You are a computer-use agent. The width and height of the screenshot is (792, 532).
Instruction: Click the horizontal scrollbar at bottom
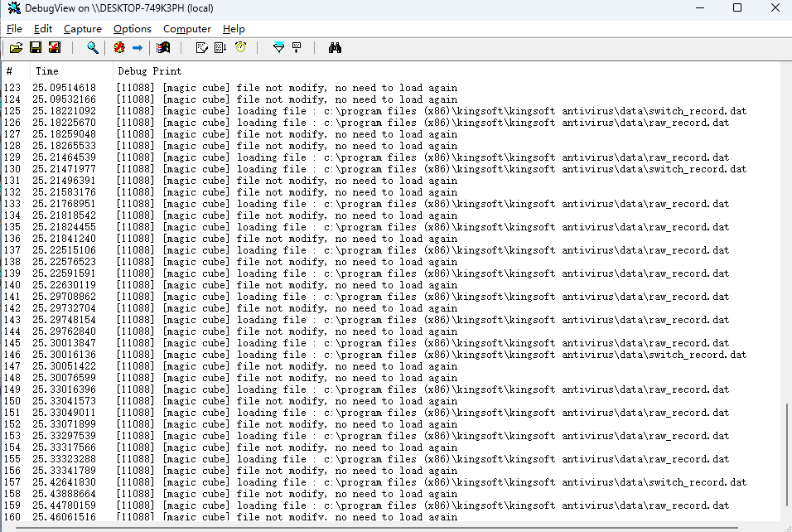click(x=376, y=528)
